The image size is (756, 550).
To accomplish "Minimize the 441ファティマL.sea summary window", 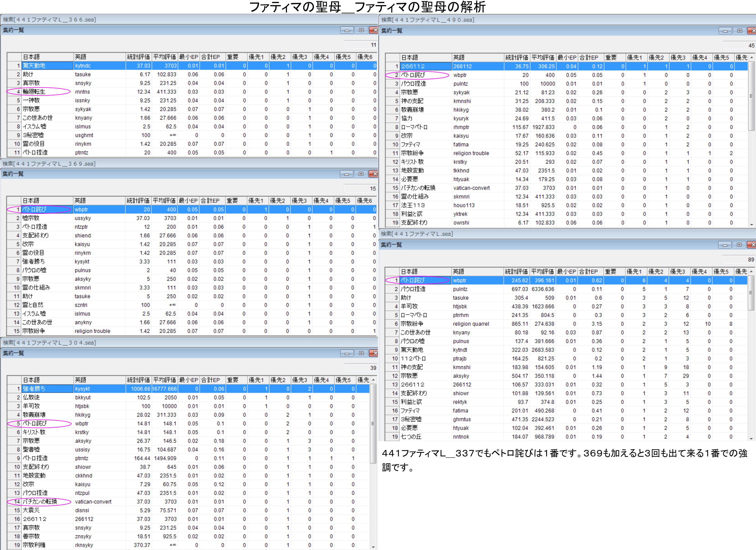I will tap(725, 245).
